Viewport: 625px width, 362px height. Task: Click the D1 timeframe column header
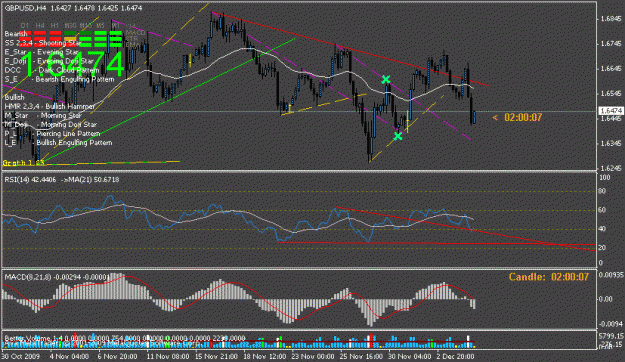[x=24, y=26]
